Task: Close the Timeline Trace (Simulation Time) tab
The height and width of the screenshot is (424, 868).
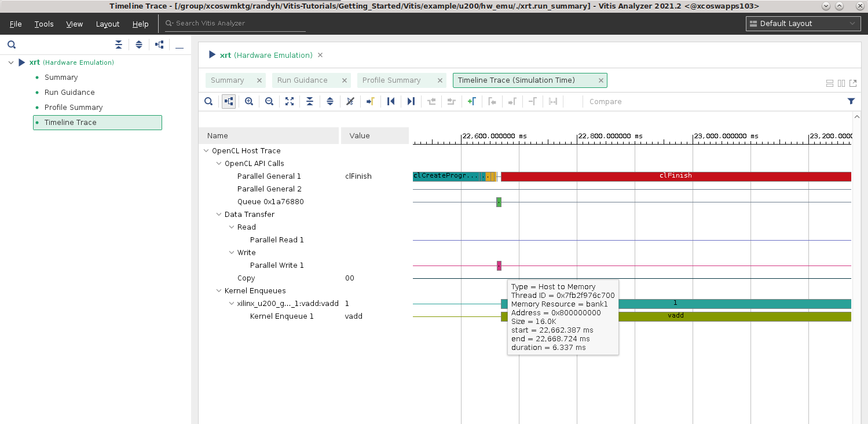Action: click(x=601, y=80)
